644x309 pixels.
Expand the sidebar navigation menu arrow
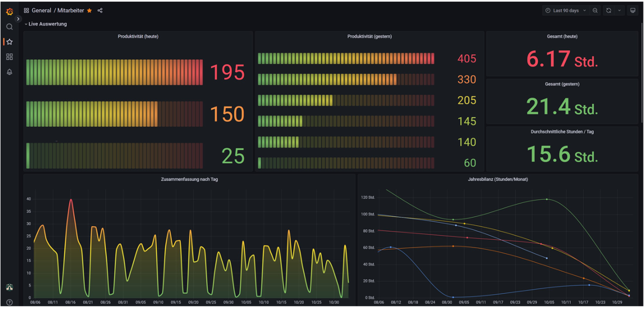click(x=18, y=19)
